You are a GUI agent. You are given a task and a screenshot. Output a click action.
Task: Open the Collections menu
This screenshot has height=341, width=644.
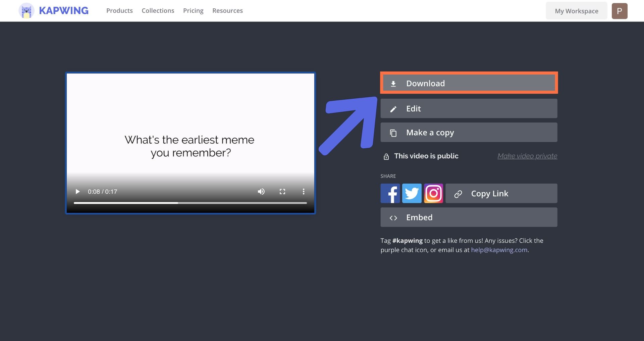point(158,11)
